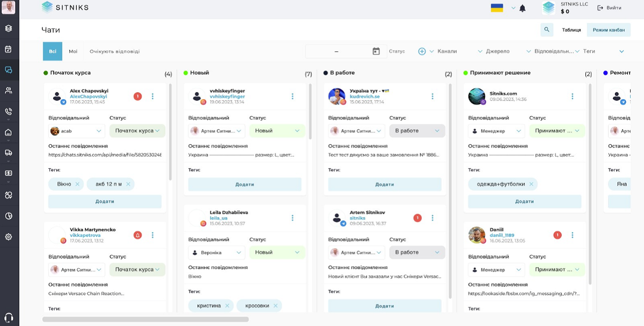Open the calendar icon in the sidebar
644x326 pixels.
[x=9, y=49]
